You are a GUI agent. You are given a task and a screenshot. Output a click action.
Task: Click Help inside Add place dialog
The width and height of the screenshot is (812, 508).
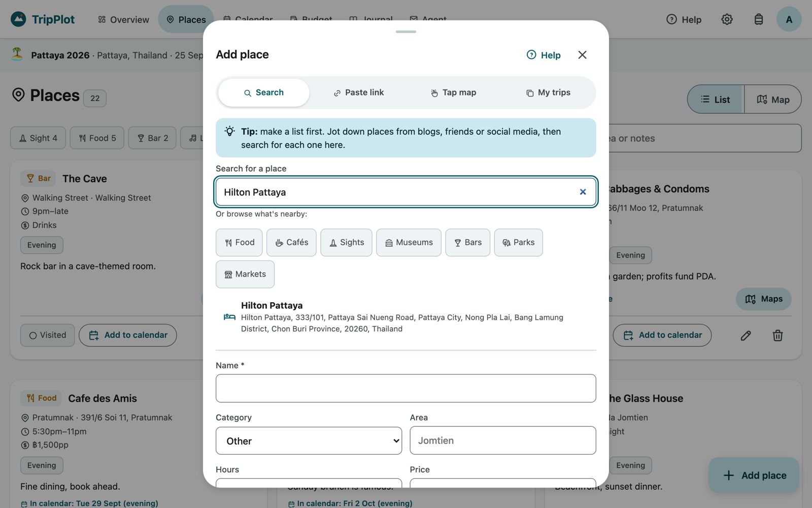click(x=544, y=55)
